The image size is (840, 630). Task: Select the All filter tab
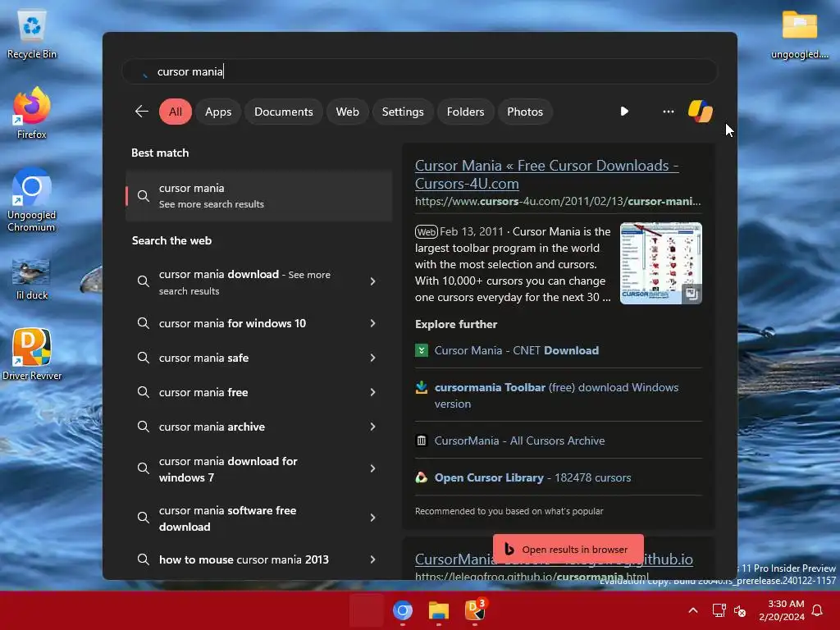click(x=176, y=112)
